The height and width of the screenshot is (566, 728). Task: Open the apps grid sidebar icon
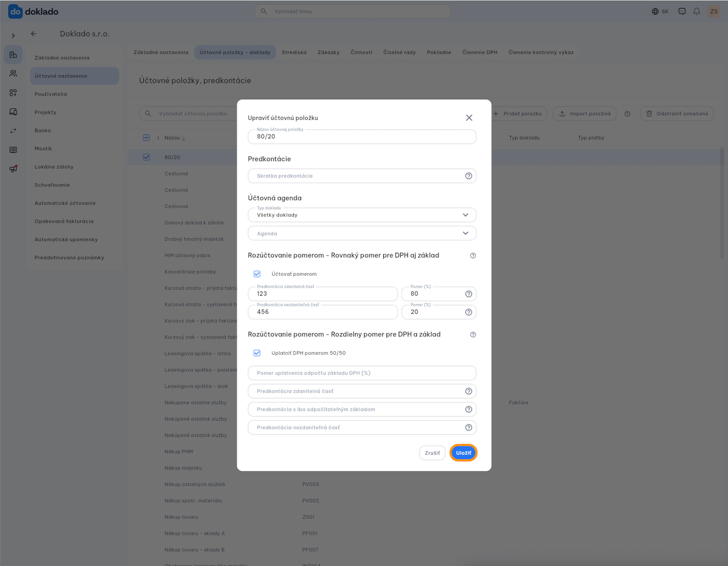(13, 93)
